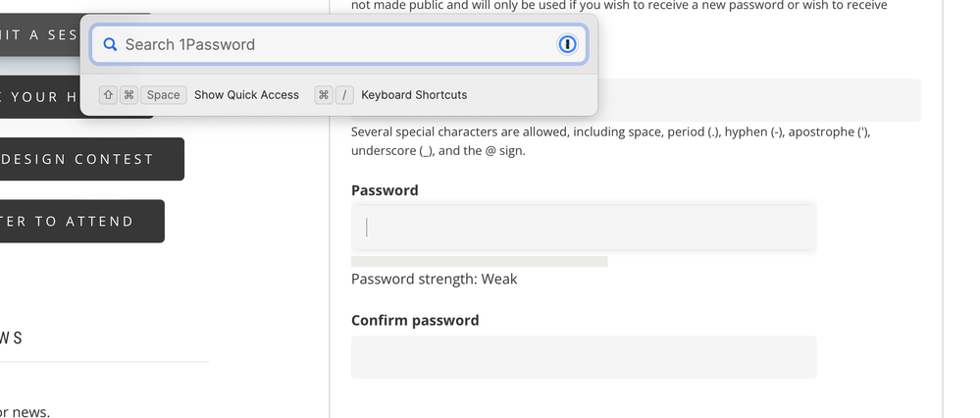Click into the Password input field
This screenshot has height=418, width=980.
(583, 228)
